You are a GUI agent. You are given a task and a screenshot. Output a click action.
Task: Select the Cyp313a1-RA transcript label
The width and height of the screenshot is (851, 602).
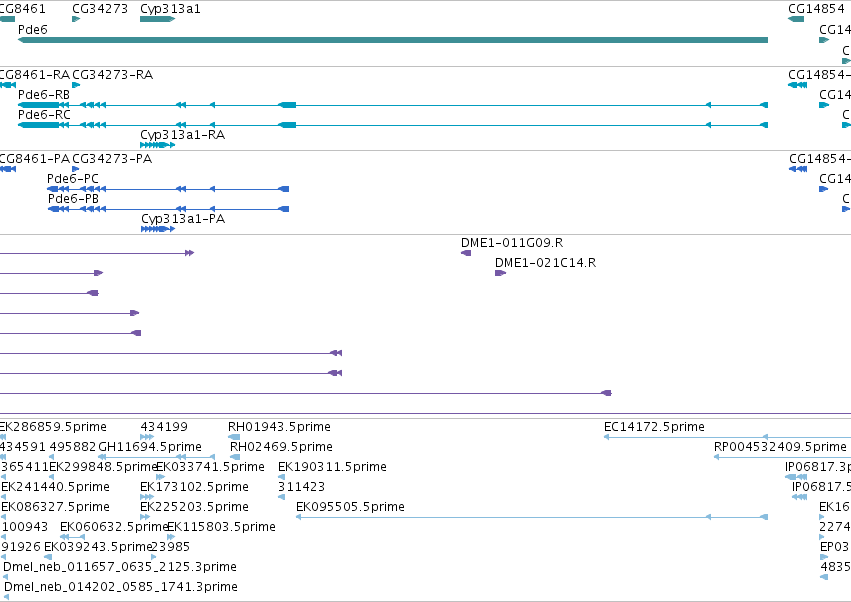click(x=182, y=135)
